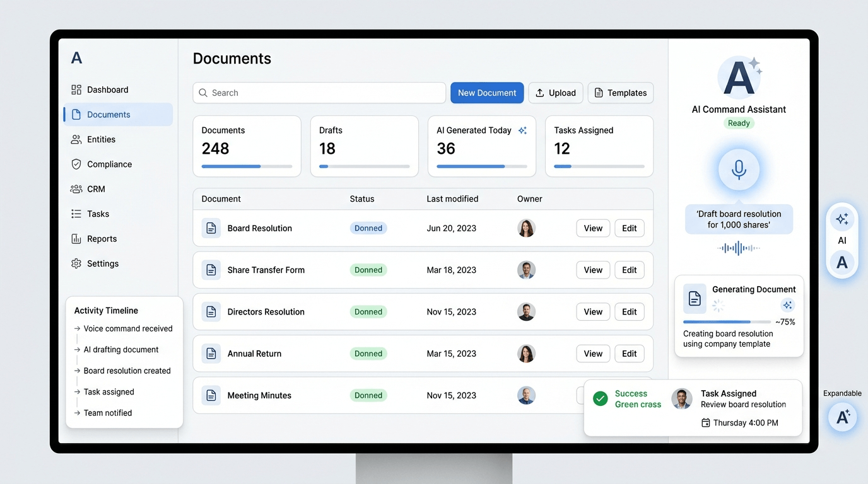The image size is (868, 484).
Task: Click the Meeting Minutes file icon
Action: click(211, 395)
